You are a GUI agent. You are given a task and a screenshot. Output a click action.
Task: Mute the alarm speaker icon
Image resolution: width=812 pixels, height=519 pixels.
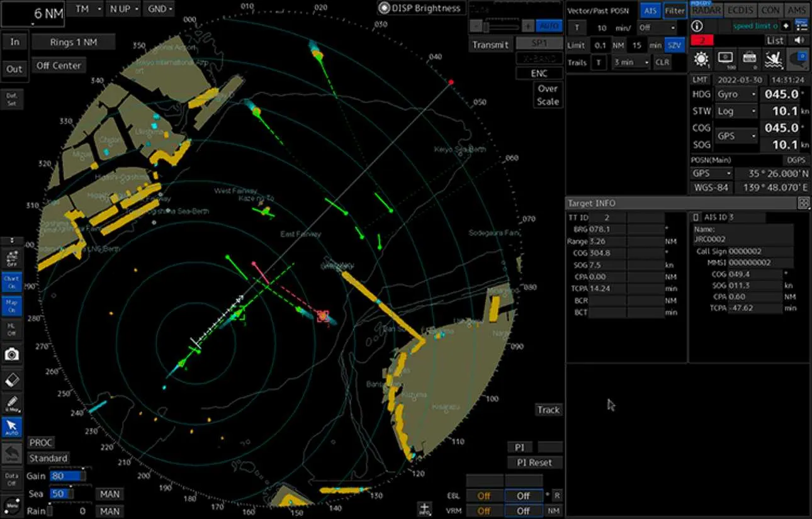click(799, 40)
